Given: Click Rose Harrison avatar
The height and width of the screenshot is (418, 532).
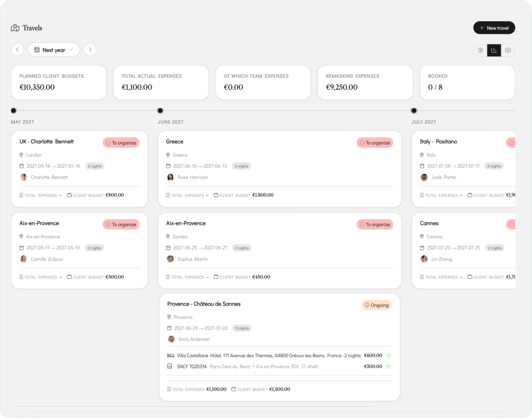Looking at the screenshot, I should pyautogui.click(x=170, y=177).
